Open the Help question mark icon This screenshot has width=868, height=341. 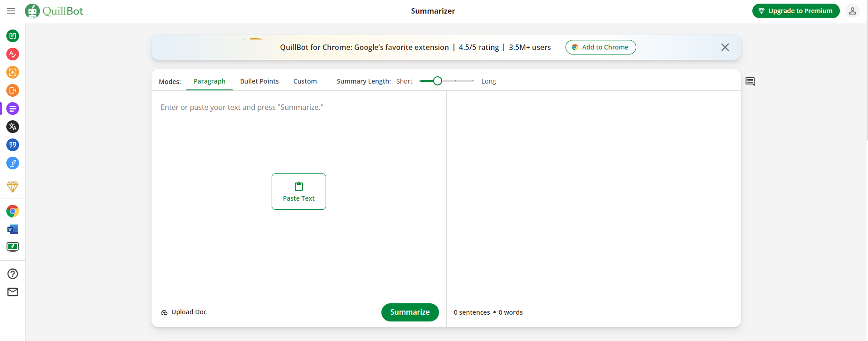point(13,274)
